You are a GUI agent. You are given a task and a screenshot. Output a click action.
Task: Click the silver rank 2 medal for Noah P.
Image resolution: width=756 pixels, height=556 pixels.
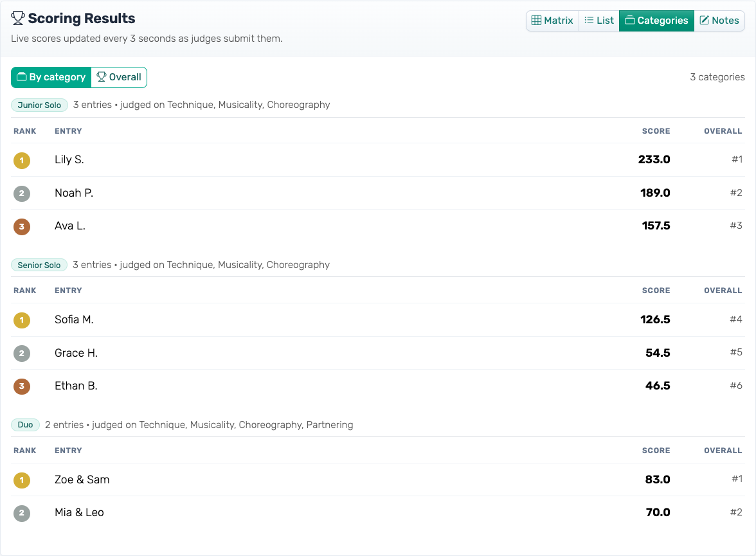point(22,193)
